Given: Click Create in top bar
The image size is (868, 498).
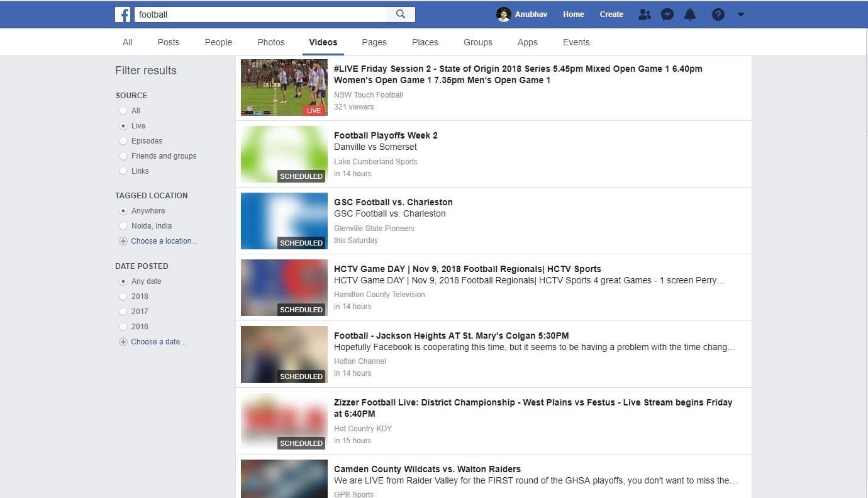Looking at the screenshot, I should click(611, 14).
